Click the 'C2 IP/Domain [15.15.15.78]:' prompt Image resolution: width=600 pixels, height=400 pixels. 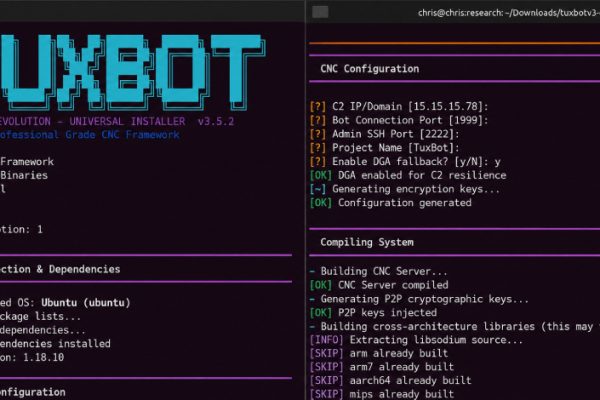(399, 106)
